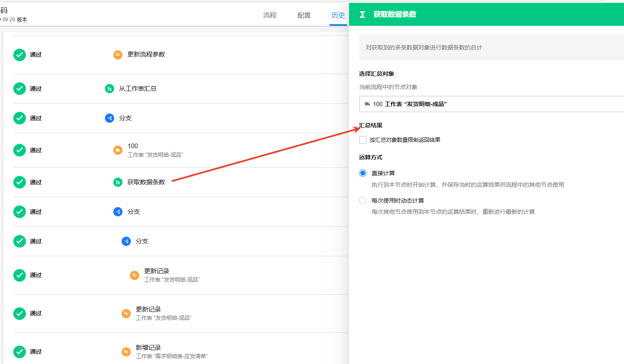Switch to the 配置 tab
Screen dimensions: 624x364
(304, 15)
